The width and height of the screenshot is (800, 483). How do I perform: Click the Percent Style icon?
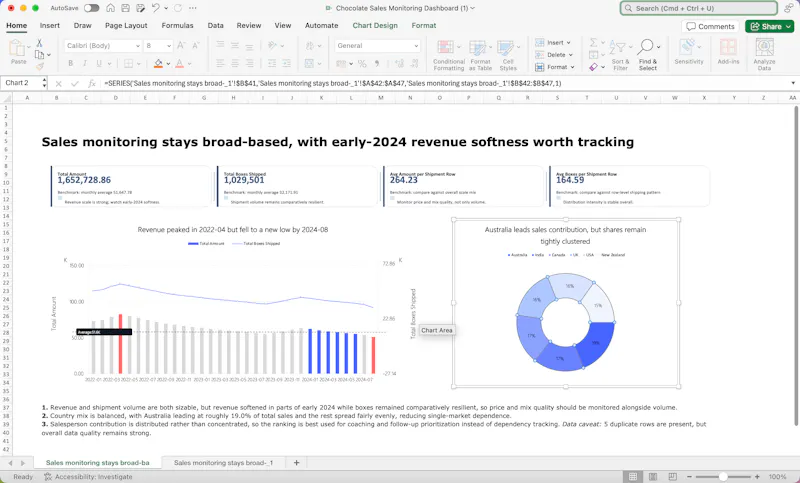click(x=362, y=63)
